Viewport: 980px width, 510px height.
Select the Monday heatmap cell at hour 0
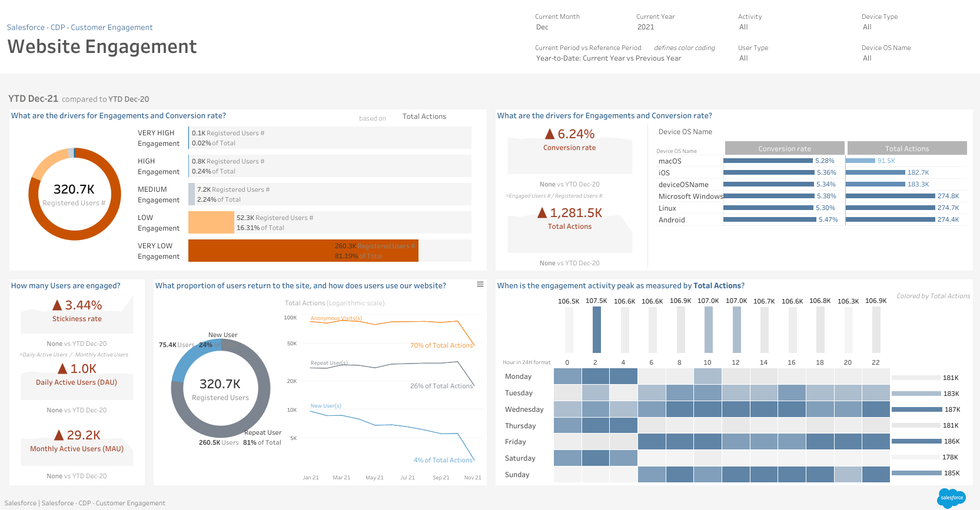click(x=567, y=376)
